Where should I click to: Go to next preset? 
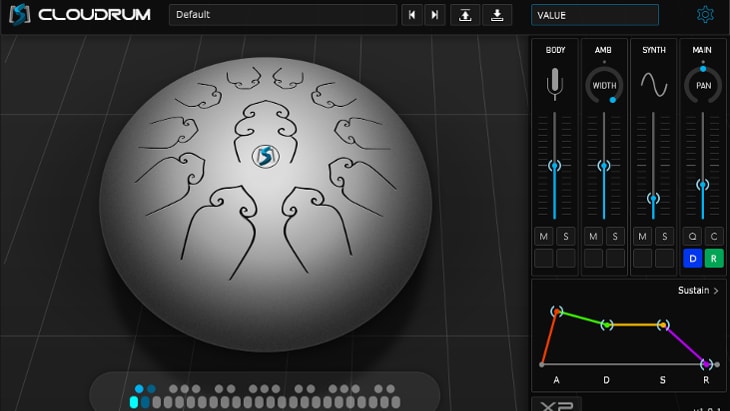click(435, 15)
